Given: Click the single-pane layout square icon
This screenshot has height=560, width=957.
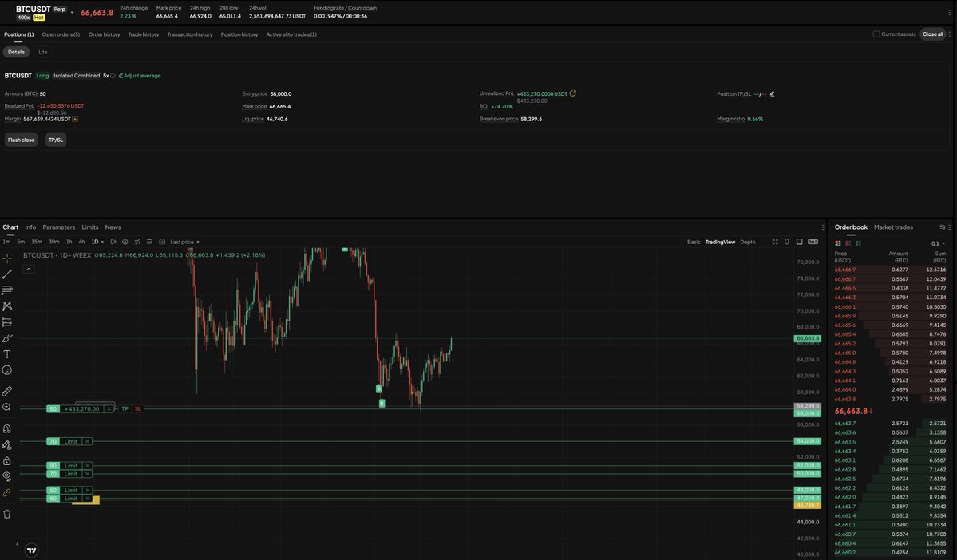Looking at the screenshot, I should 800,243.
